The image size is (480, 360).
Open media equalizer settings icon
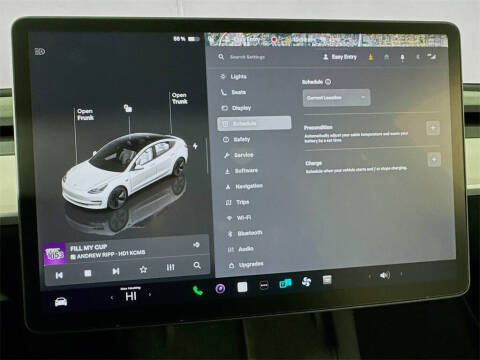pyautogui.click(x=170, y=267)
